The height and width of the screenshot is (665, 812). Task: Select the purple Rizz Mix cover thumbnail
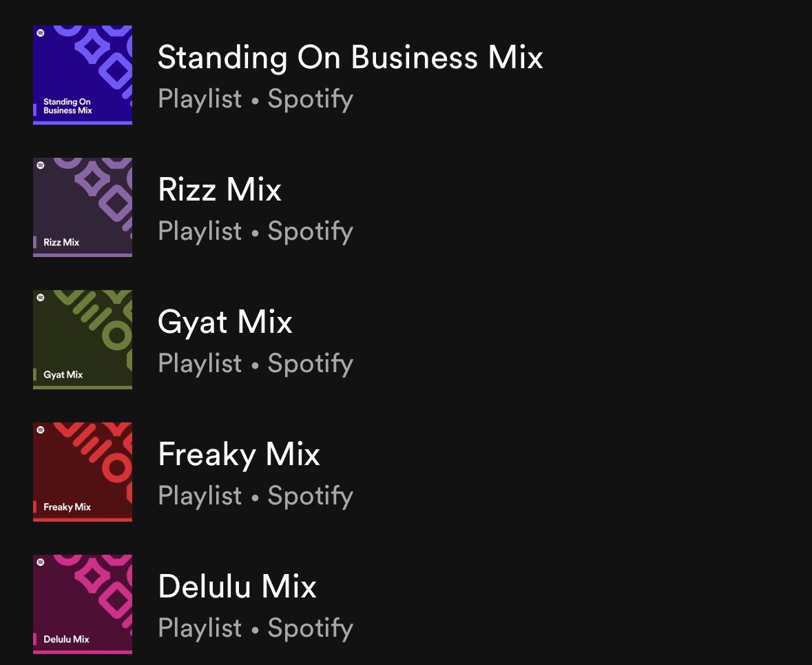[83, 207]
